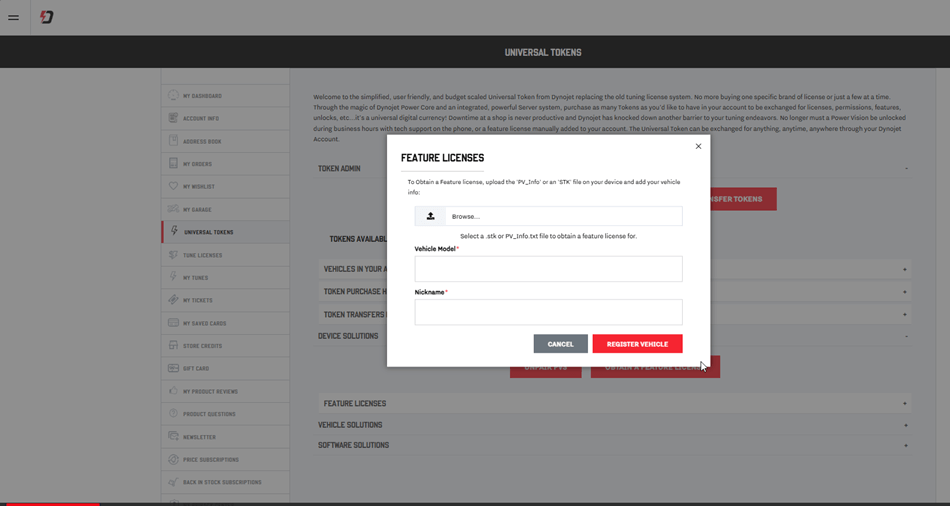Click the Price Subscriptions sidebar icon
The image size is (950, 506).
(173, 459)
